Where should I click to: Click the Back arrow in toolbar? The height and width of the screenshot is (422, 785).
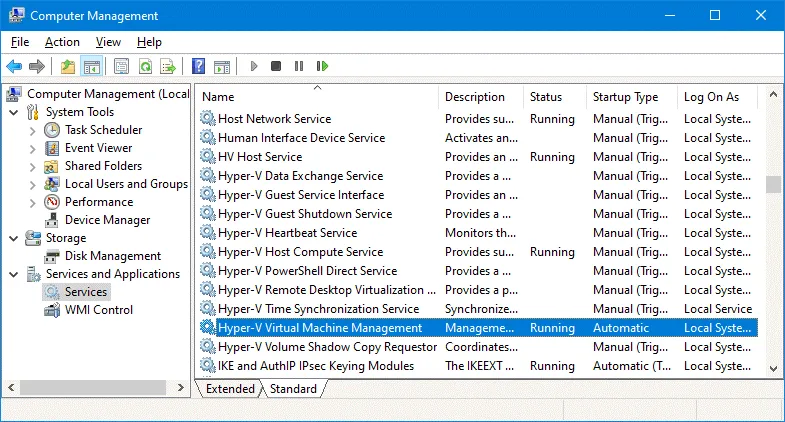[x=14, y=67]
